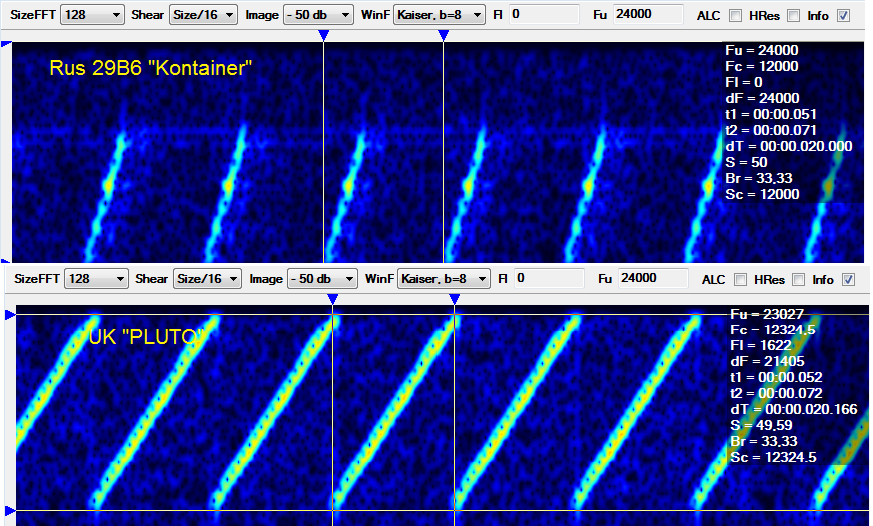This screenshot has width=873, height=526.
Task: Uncheck Info checkbox in top panel
Action: pos(843,16)
